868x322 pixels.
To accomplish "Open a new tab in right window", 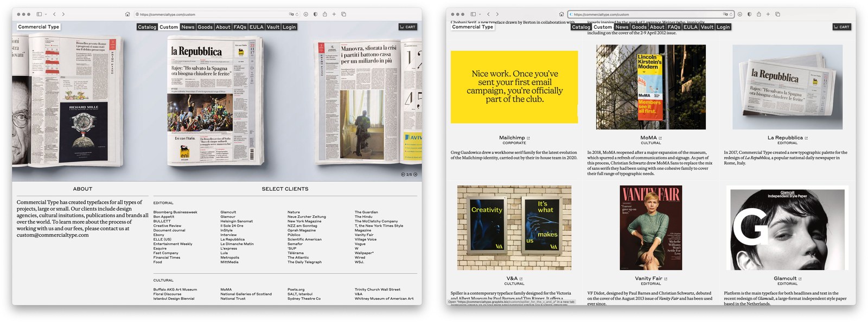I will click(x=768, y=14).
